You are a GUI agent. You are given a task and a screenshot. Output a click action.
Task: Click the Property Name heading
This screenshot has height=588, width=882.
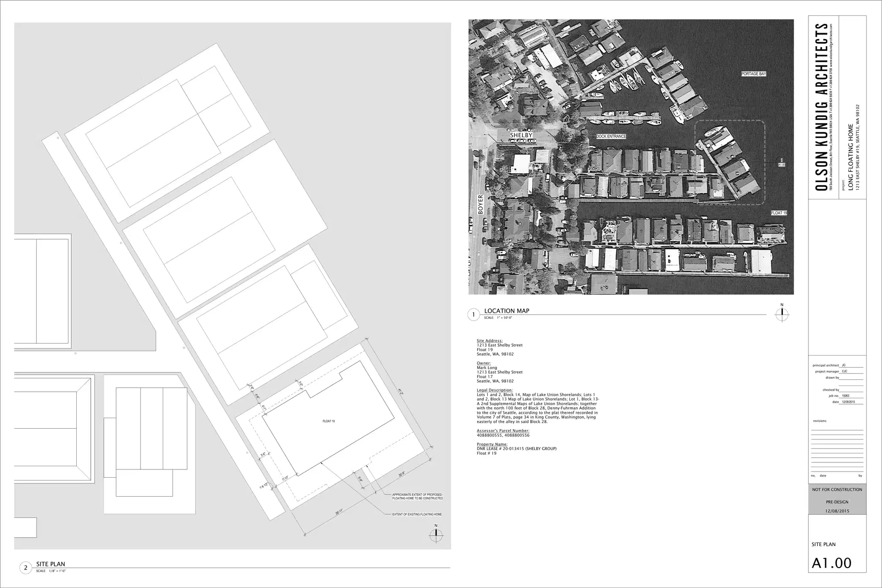[492, 444]
